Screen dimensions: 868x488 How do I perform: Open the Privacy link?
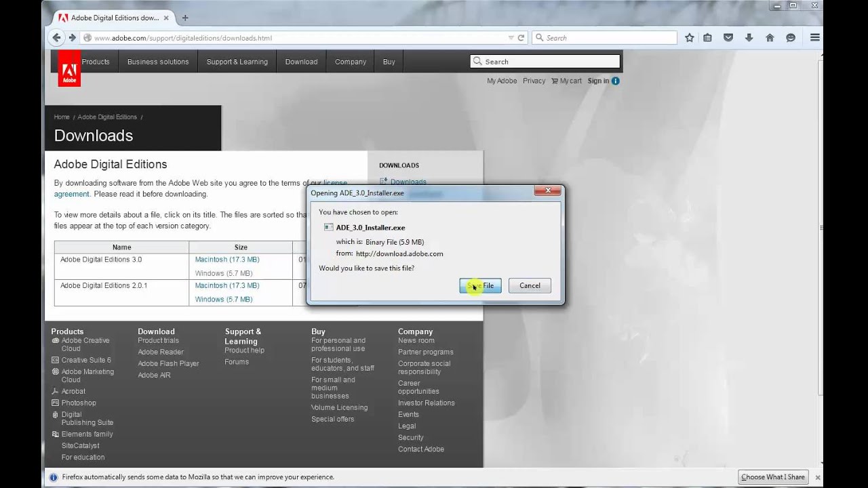(x=534, y=81)
